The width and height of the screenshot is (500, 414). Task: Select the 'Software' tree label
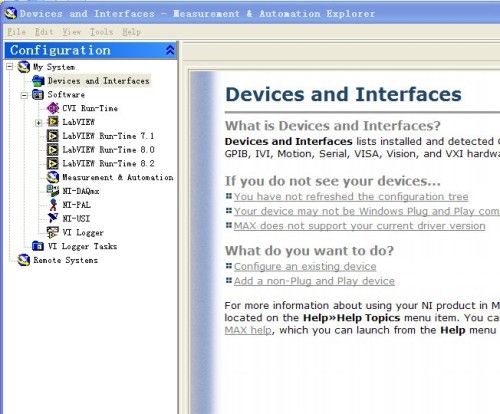click(x=66, y=95)
